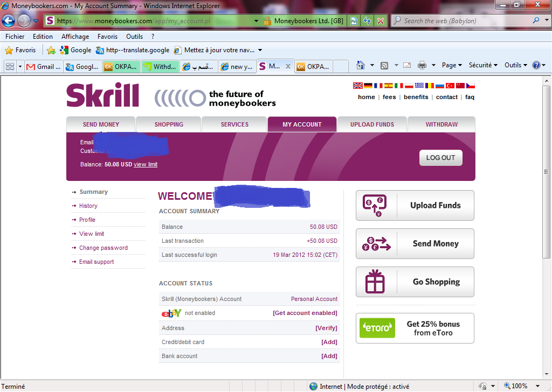552x392 pixels.
Task: Expand the address bar URL dropdown
Action: [x=256, y=21]
